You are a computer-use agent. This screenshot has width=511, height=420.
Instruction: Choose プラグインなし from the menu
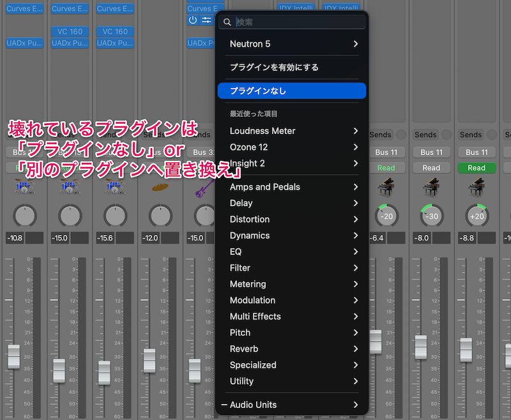click(x=292, y=91)
